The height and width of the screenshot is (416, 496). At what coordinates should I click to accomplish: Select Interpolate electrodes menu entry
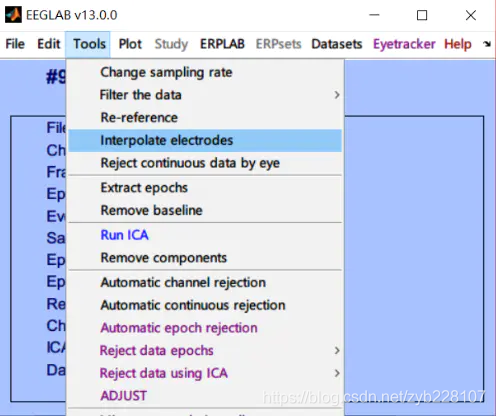(205, 140)
